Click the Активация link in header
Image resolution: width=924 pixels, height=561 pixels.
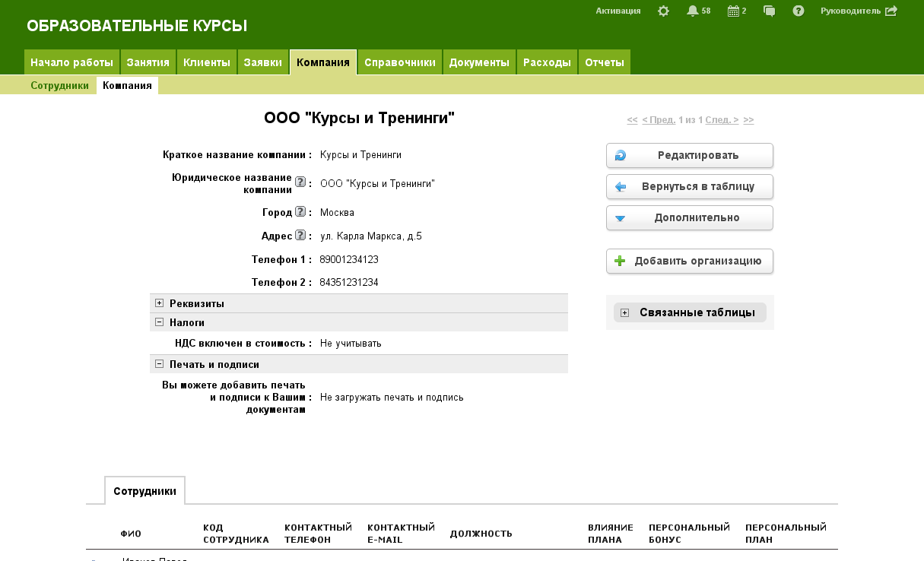(618, 11)
